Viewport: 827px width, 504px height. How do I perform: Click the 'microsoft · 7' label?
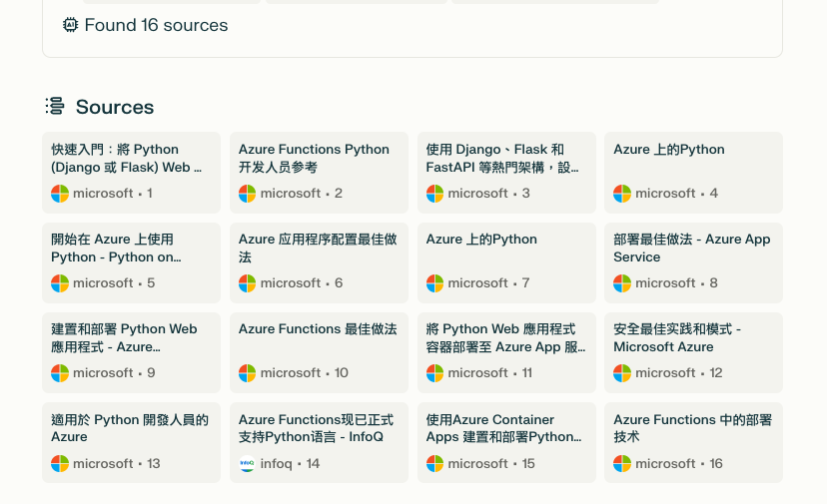(489, 283)
